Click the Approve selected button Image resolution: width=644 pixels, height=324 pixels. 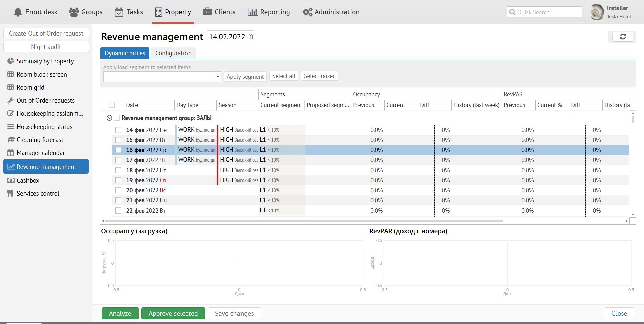pyautogui.click(x=173, y=313)
